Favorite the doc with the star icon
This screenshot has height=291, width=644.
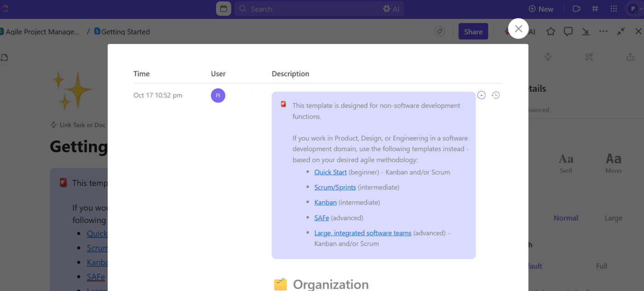tap(551, 31)
